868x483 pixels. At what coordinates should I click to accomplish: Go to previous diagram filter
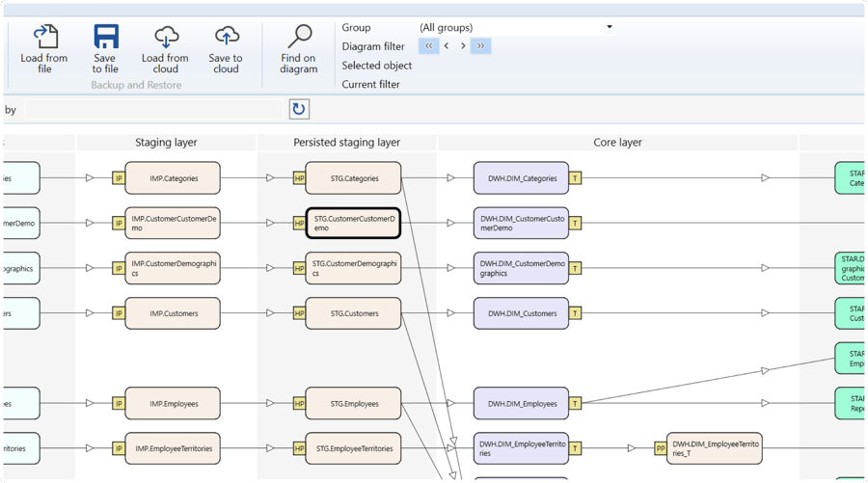(x=447, y=46)
